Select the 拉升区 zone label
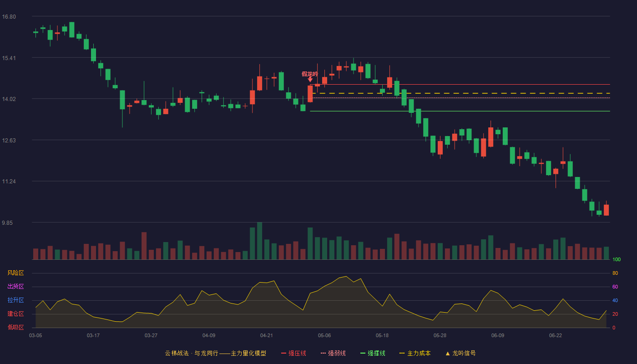This screenshot has height=364, width=637. (15, 300)
